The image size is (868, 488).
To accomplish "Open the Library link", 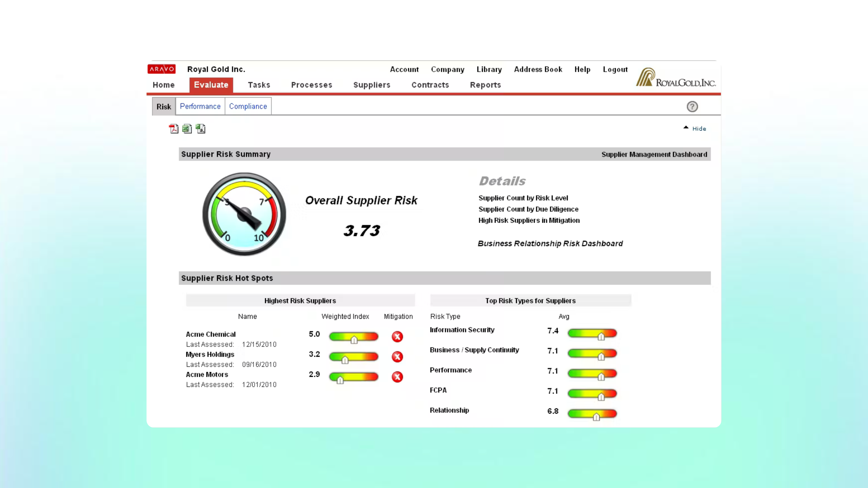I will point(489,69).
